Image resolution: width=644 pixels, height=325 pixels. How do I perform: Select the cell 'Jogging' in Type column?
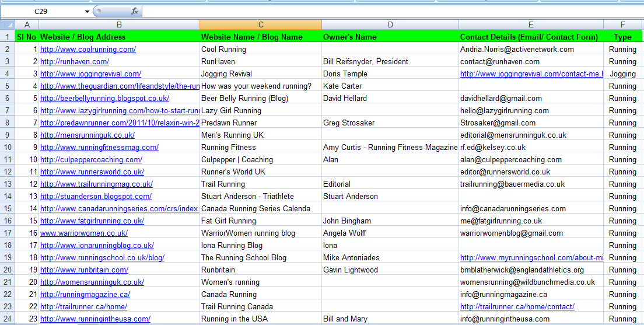[x=622, y=74]
